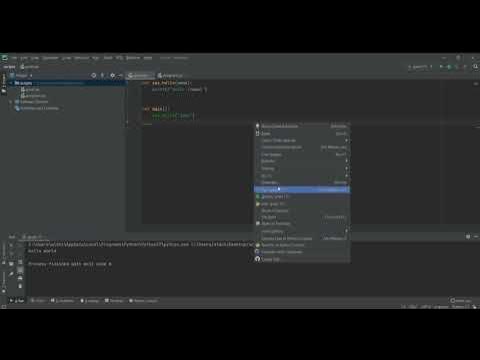Open the Refactor menu
Screen dimensions: 480x360
[81, 58]
